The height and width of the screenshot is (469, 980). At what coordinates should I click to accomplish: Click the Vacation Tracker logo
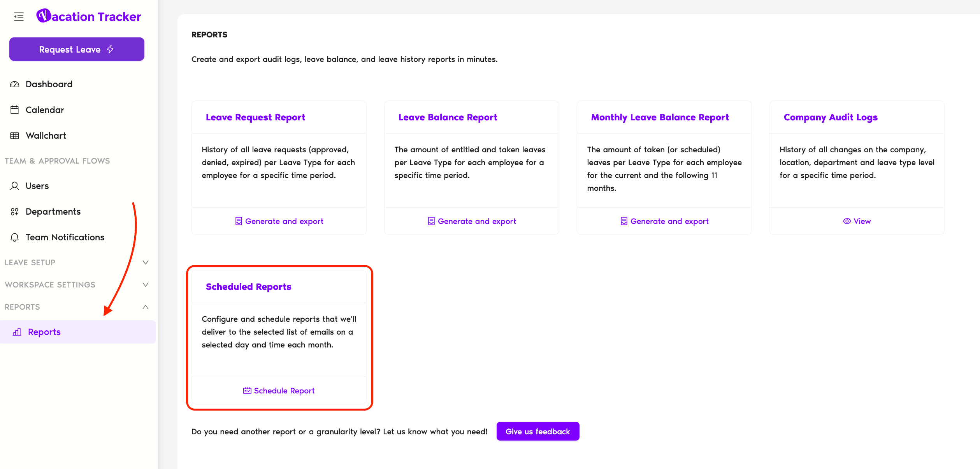pos(89,16)
